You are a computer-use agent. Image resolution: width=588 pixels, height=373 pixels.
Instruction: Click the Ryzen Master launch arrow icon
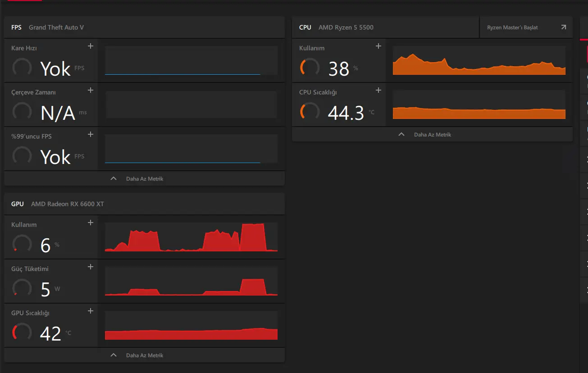point(563,27)
